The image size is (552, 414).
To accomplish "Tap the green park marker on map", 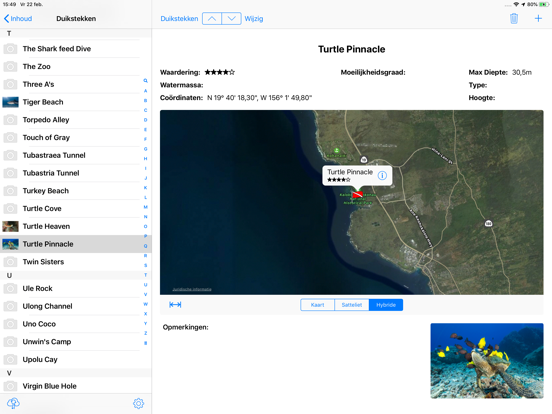I will [x=337, y=150].
